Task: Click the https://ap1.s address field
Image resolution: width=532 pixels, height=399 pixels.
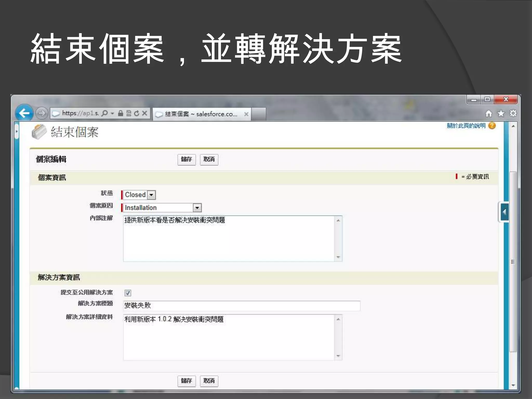Action: (x=81, y=113)
